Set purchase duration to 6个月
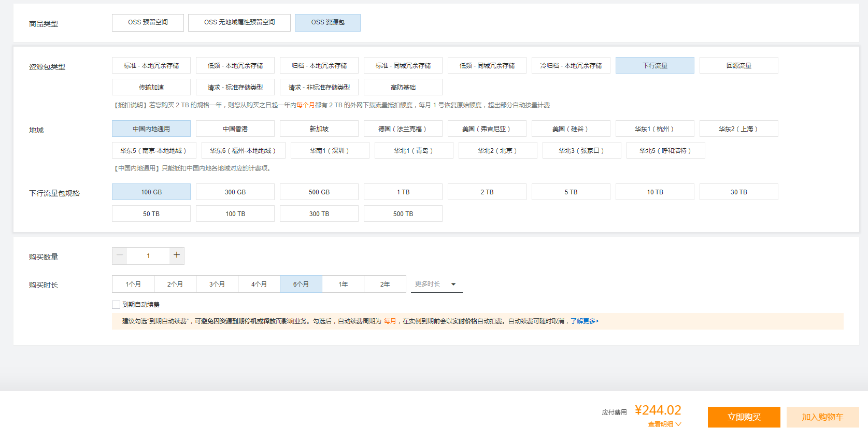 pyautogui.click(x=301, y=284)
